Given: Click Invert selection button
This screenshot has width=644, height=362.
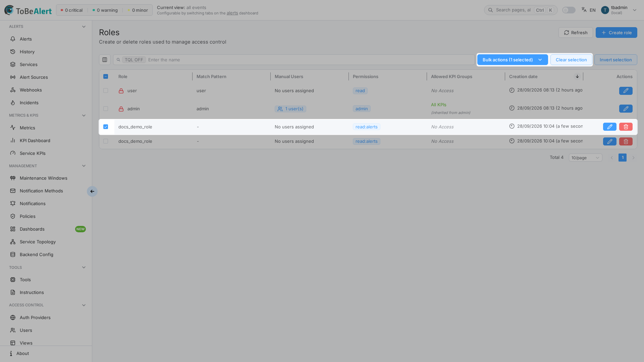Looking at the screenshot, I should tap(615, 60).
